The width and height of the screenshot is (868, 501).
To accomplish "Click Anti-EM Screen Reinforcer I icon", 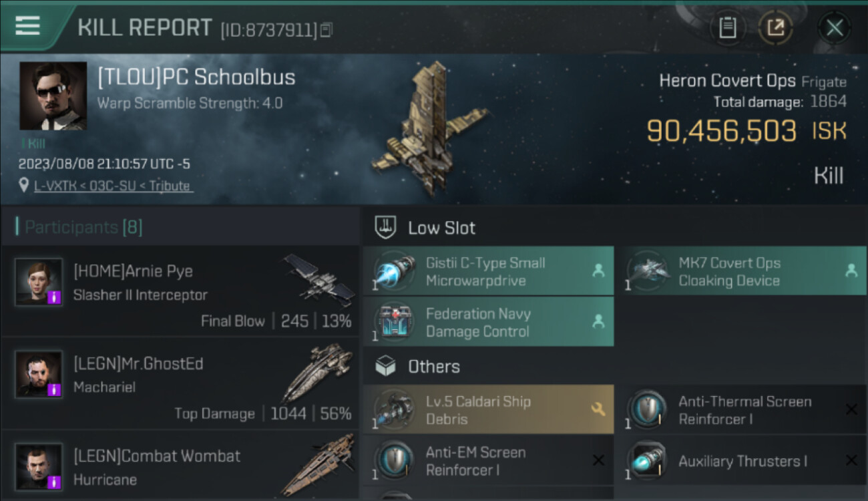I will pyautogui.click(x=395, y=460).
